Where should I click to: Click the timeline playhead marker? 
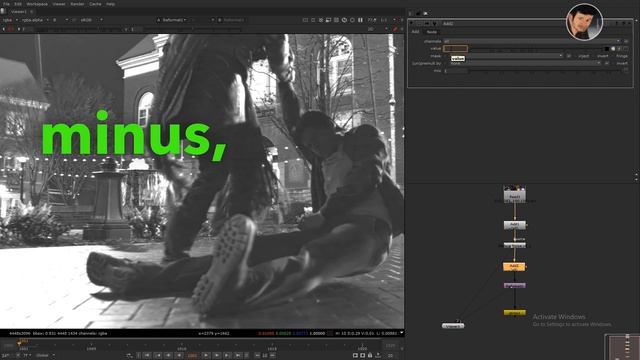pyautogui.click(x=19, y=343)
